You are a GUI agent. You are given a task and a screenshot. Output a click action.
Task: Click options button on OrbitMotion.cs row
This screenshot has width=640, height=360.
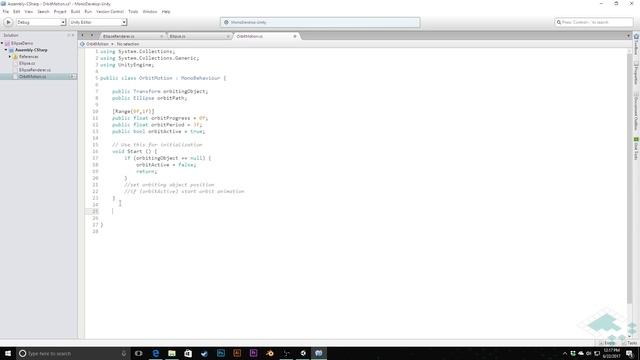pyautogui.click(x=73, y=76)
